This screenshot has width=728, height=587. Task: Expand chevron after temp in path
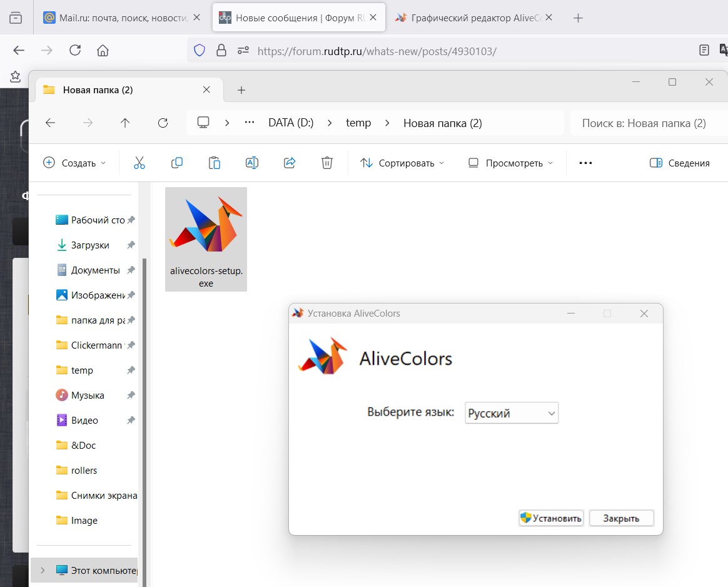coord(387,123)
